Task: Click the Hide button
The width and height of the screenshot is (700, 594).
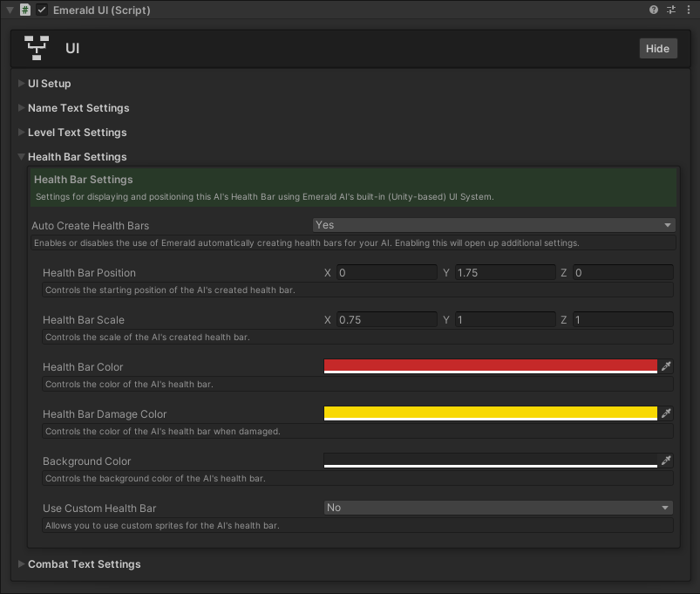Action: 657,49
